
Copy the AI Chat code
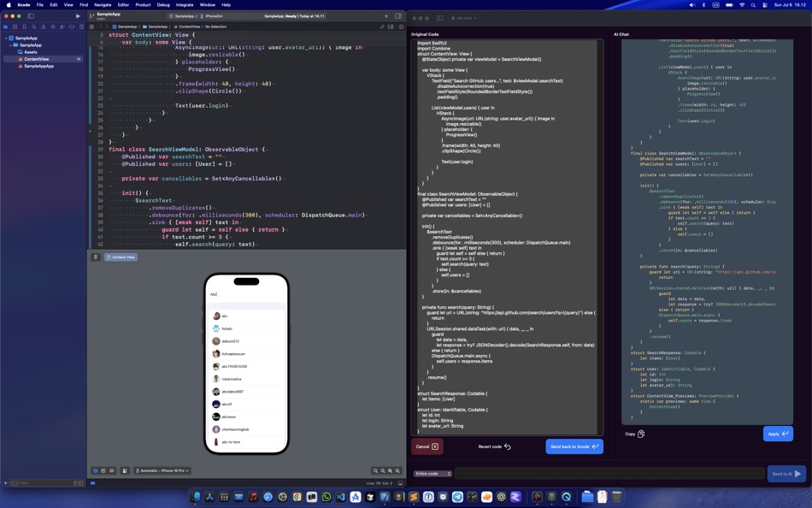(634, 434)
